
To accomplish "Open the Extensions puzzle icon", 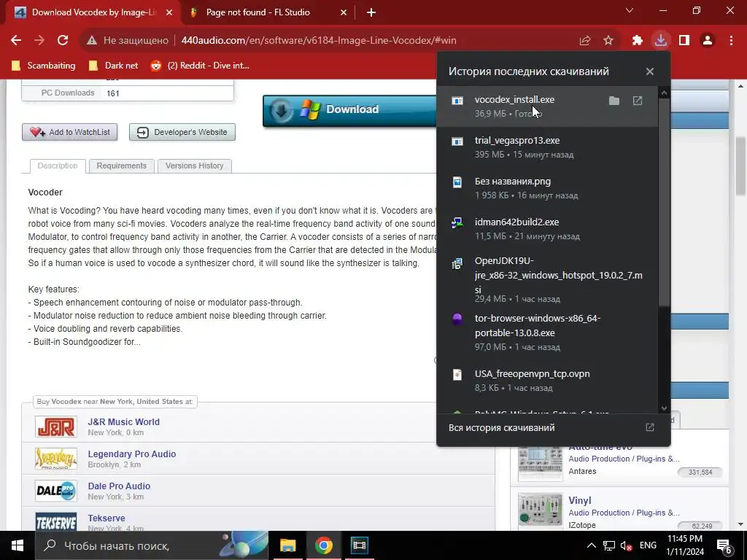I will click(638, 41).
